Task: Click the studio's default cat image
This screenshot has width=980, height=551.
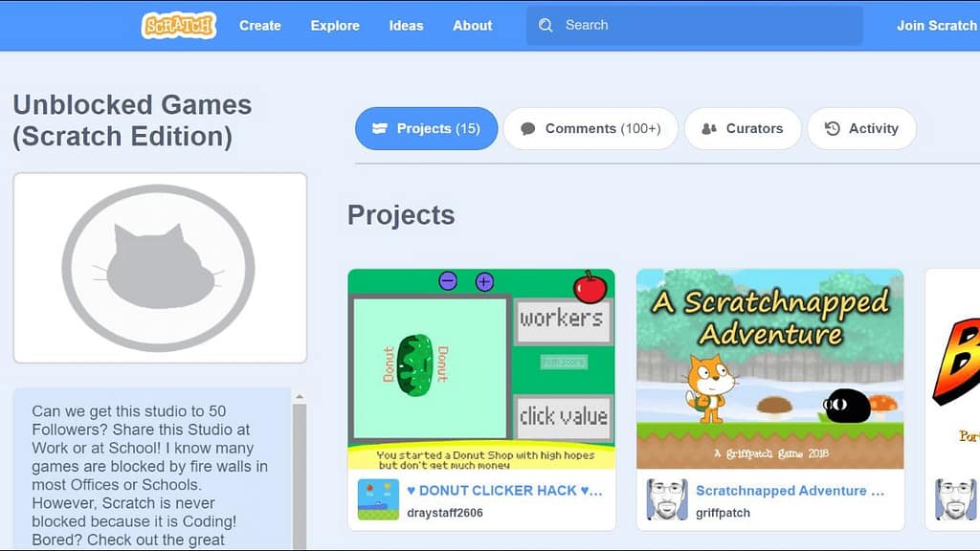Action: click(x=160, y=268)
